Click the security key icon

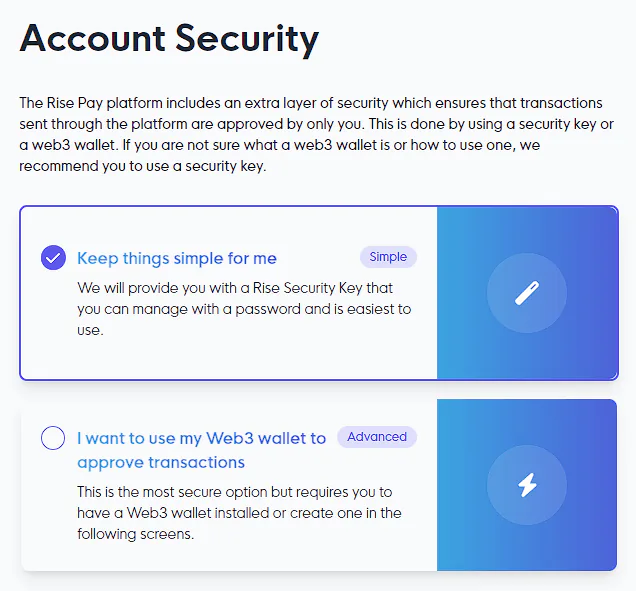527,292
